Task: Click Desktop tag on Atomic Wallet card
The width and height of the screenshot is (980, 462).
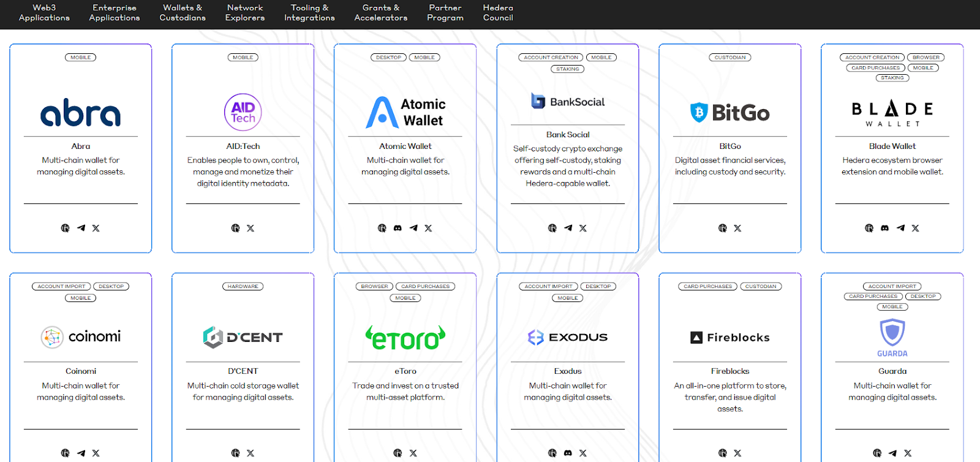Action: click(388, 58)
